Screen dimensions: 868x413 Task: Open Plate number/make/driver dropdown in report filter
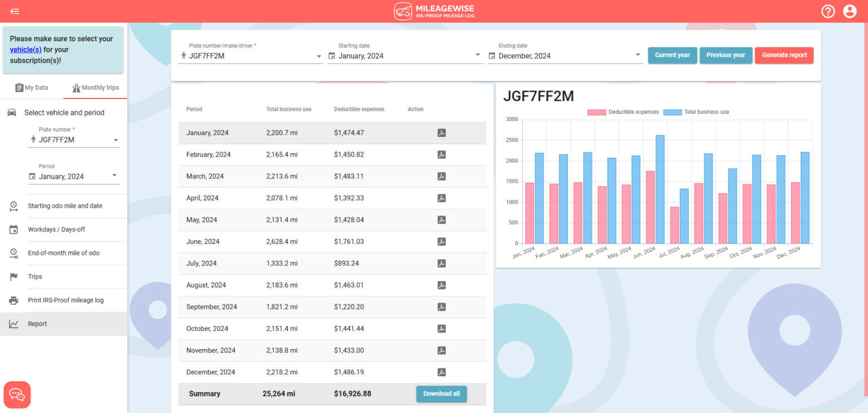[x=251, y=55]
